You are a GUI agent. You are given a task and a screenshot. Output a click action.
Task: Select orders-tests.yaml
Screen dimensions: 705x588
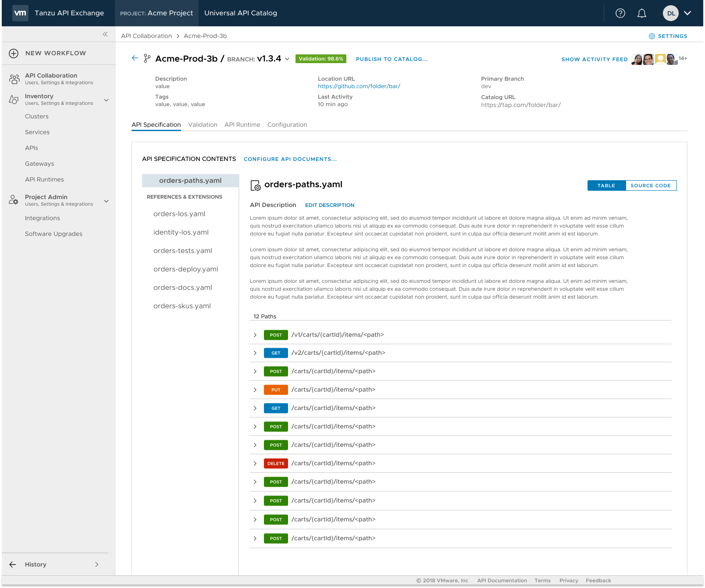(183, 251)
